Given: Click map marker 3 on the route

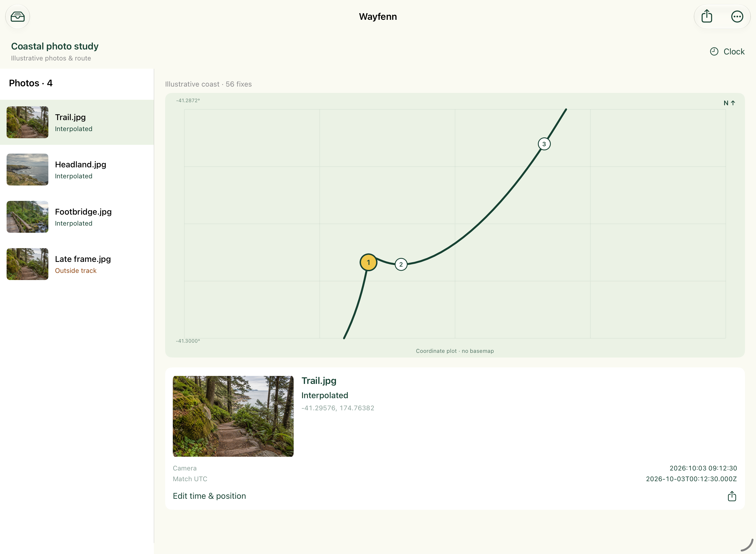Looking at the screenshot, I should click(x=544, y=144).
